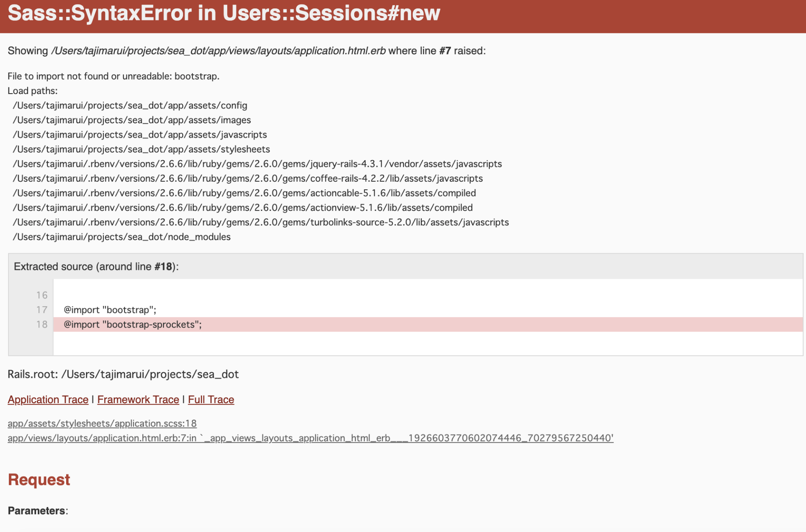Click line number 16 in source
Image resolution: width=806 pixels, height=532 pixels.
42,295
